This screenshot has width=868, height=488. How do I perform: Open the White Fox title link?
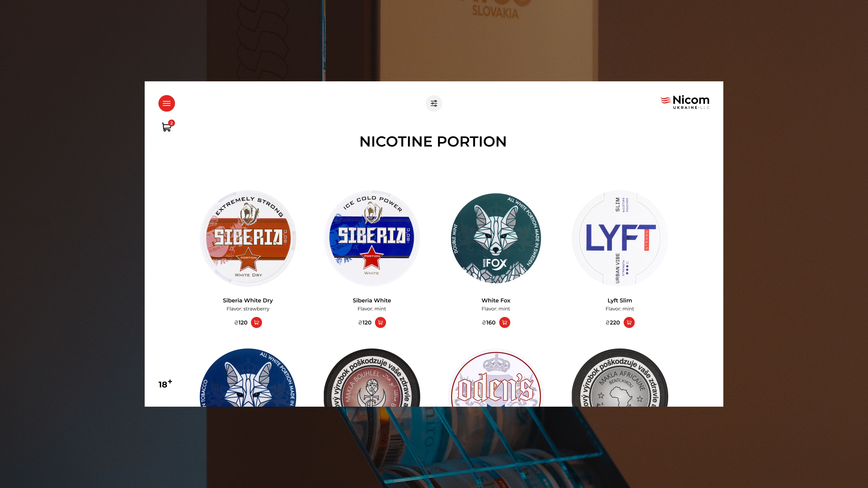[496, 300]
